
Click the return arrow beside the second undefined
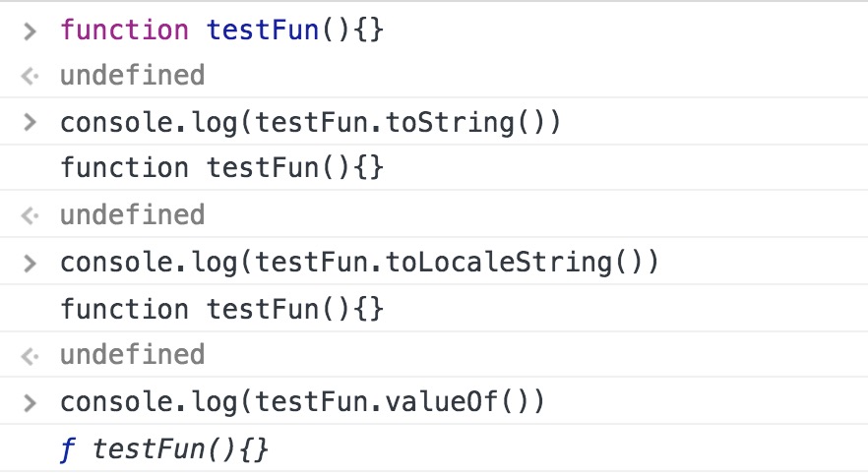click(x=31, y=215)
